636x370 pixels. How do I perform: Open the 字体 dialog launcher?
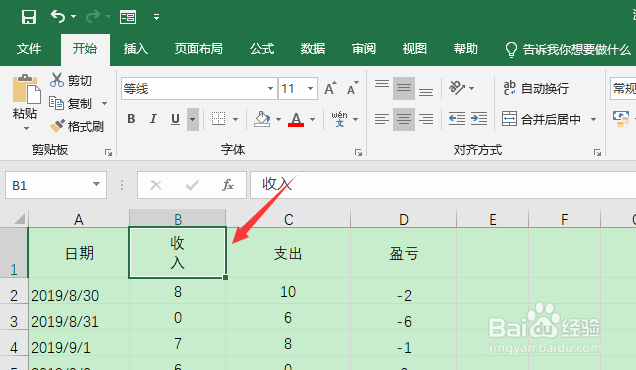[x=358, y=153]
